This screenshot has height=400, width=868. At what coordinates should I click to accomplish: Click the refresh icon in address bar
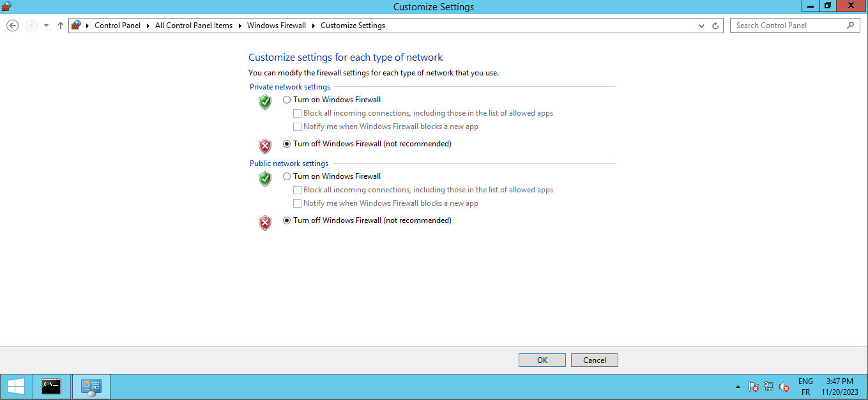(x=715, y=26)
